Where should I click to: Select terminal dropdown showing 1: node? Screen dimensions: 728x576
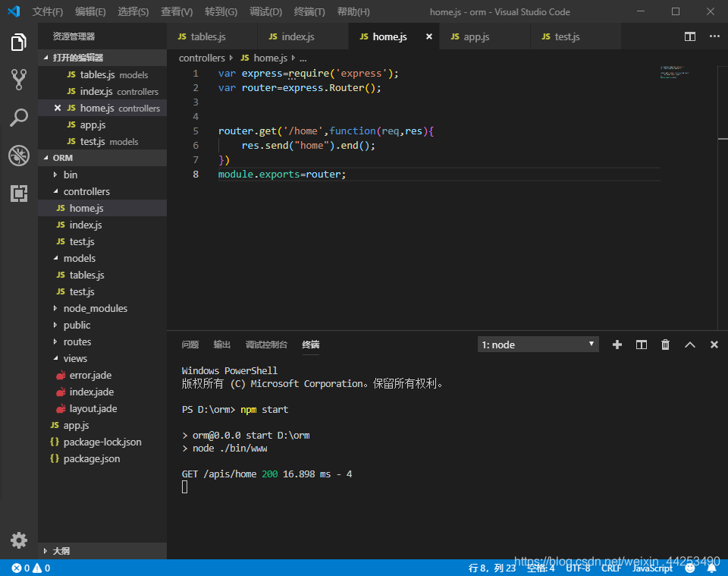pos(538,345)
